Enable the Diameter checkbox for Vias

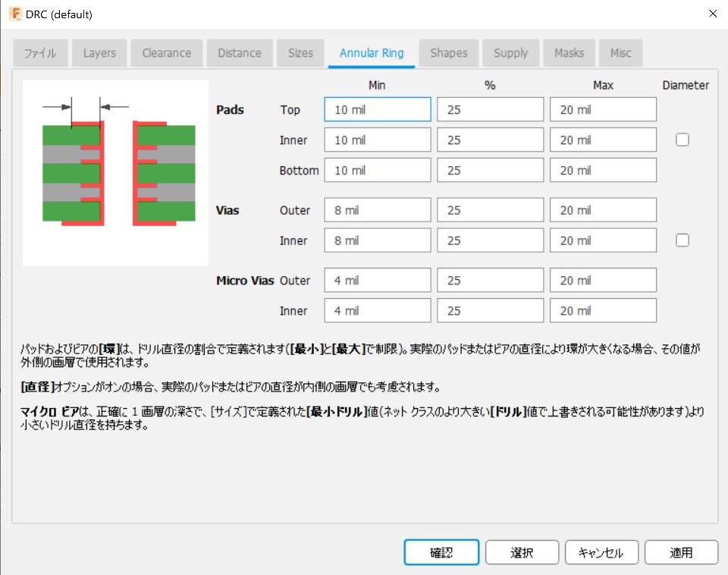pos(682,240)
